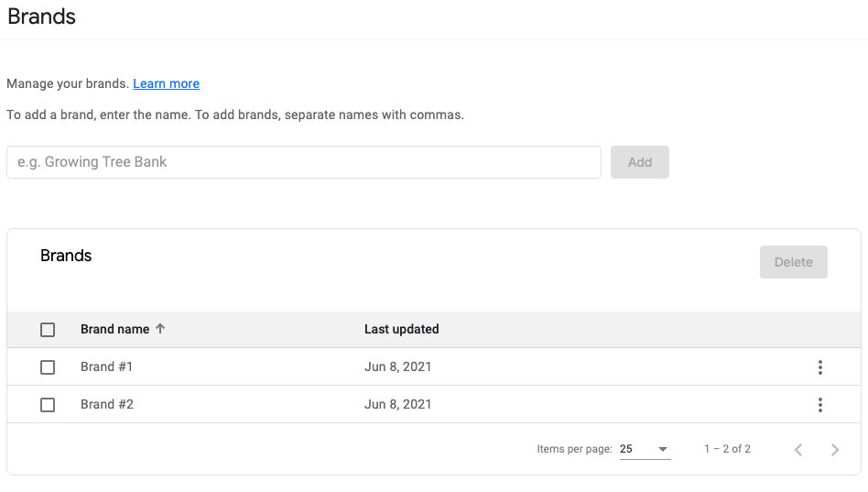Select the Brand #1 name cell

pyautogui.click(x=106, y=366)
